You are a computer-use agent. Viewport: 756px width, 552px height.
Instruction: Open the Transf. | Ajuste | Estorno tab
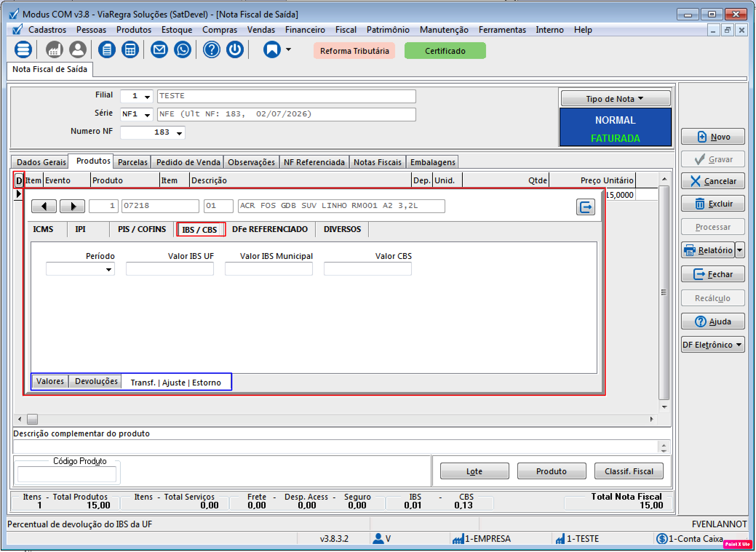(176, 383)
